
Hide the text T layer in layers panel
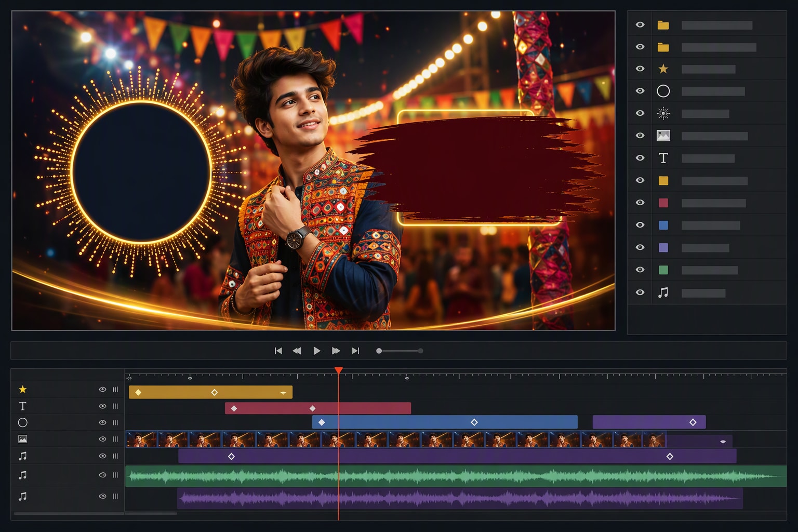click(x=640, y=158)
